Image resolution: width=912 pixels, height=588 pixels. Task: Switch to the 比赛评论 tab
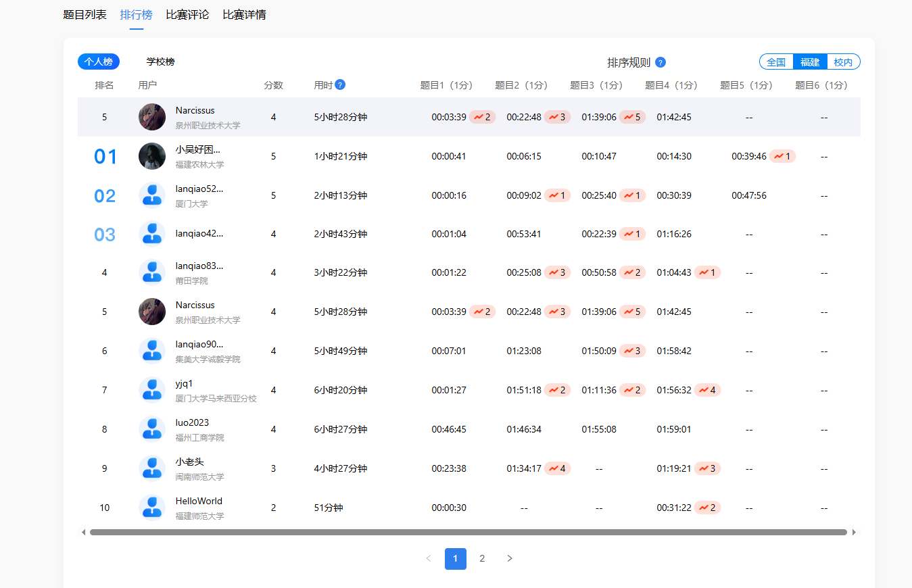[x=187, y=15]
